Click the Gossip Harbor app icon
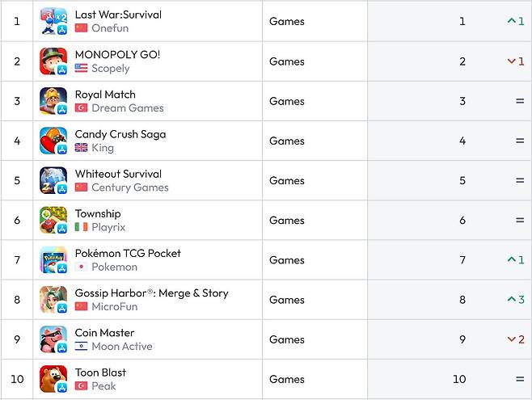The image size is (532, 400). tap(53, 300)
